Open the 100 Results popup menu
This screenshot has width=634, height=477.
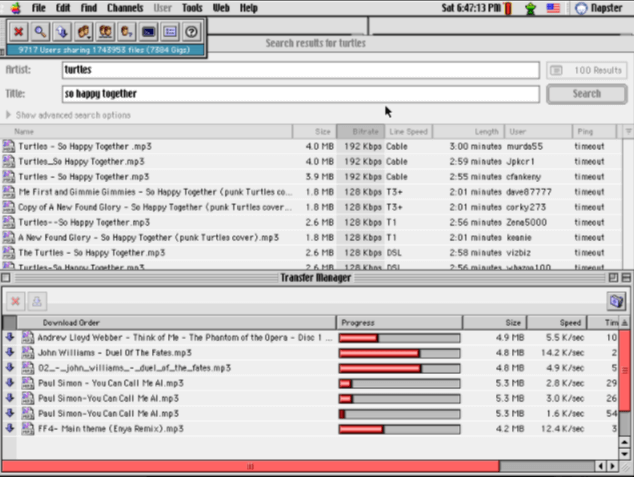(x=586, y=70)
